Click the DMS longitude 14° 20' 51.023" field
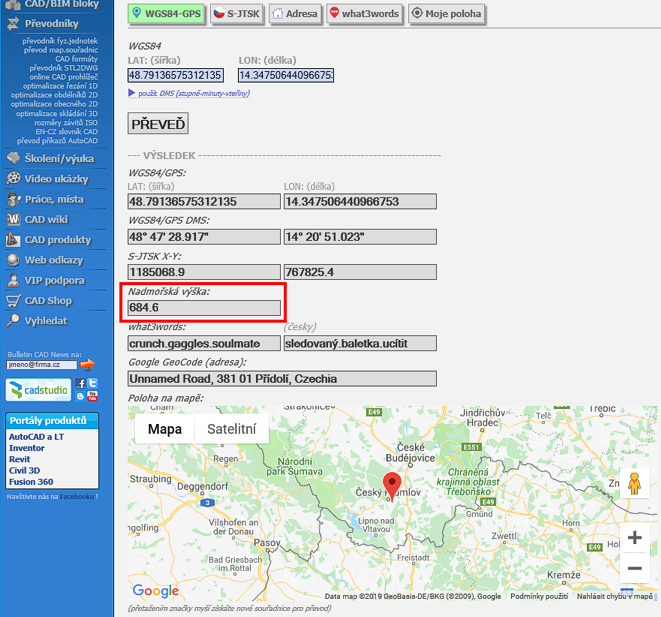This screenshot has width=661, height=617. point(360,237)
